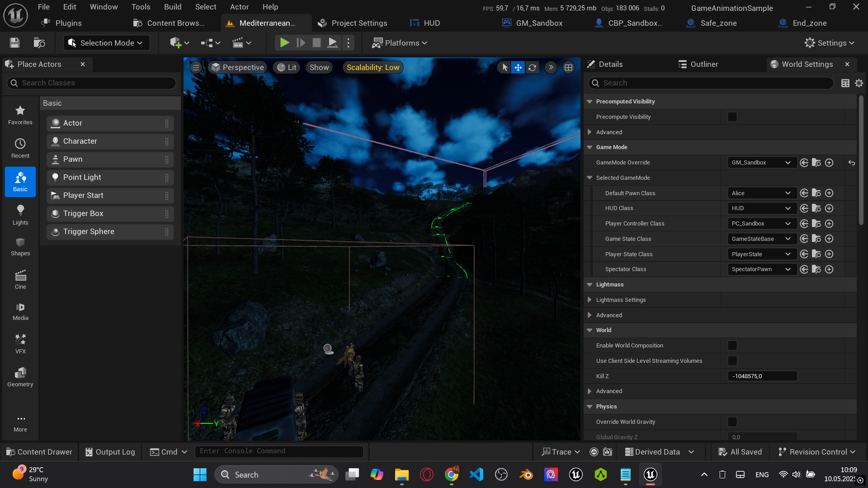Open the Build menu

click(x=172, y=7)
